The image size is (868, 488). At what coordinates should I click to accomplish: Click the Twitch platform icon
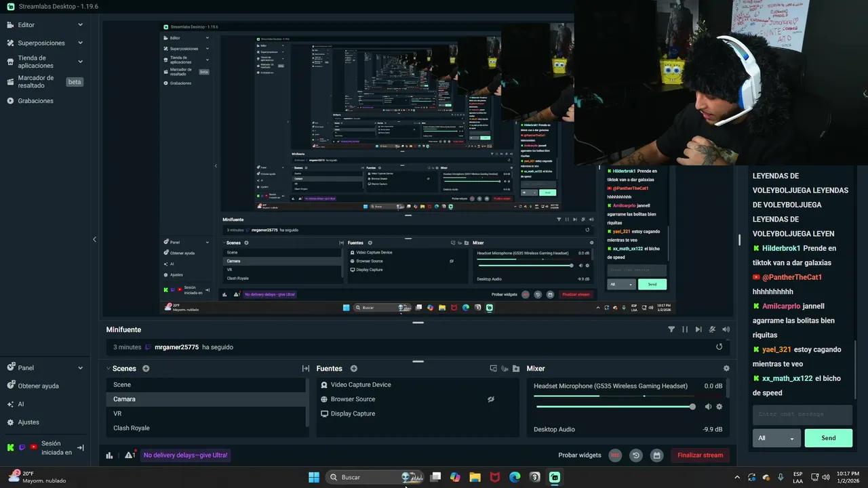pyautogui.click(x=22, y=447)
